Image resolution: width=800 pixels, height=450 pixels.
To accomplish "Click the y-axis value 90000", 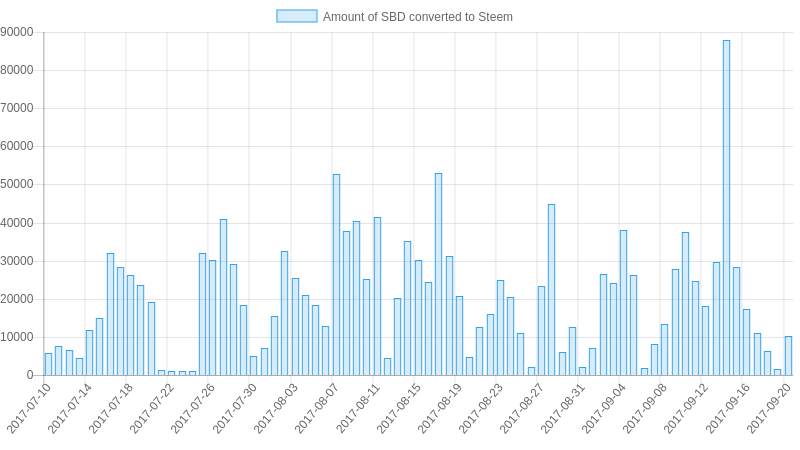I will [x=17, y=32].
